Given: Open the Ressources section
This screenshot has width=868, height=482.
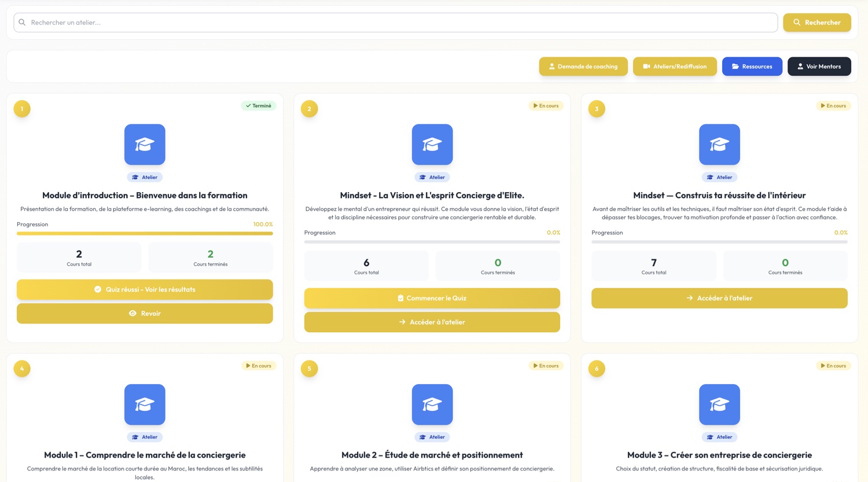Looking at the screenshot, I should (752, 67).
